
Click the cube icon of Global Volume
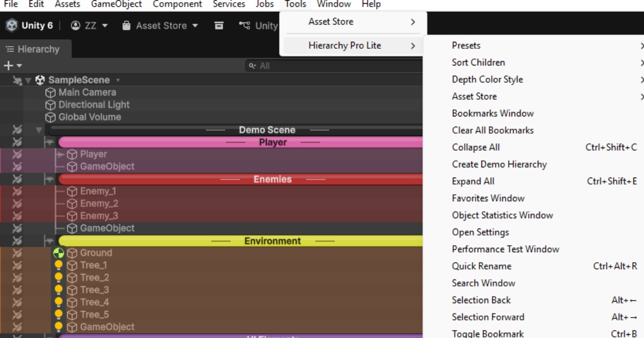point(50,117)
